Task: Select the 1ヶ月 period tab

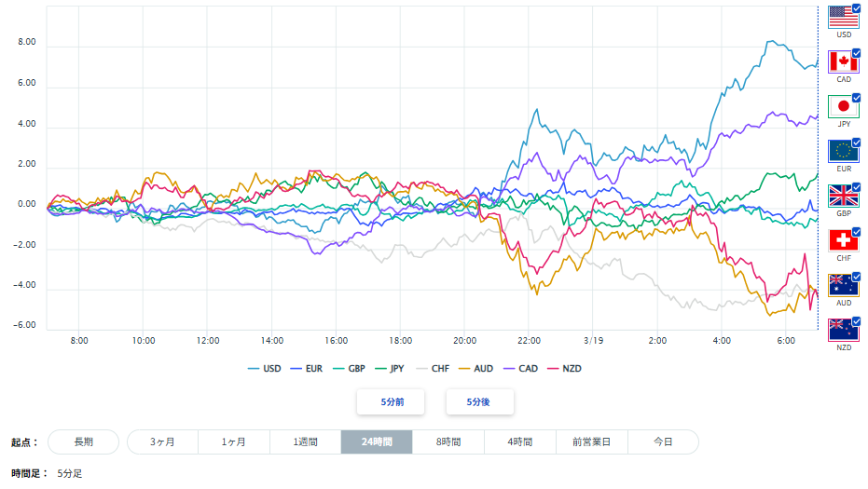Action: coord(234,442)
